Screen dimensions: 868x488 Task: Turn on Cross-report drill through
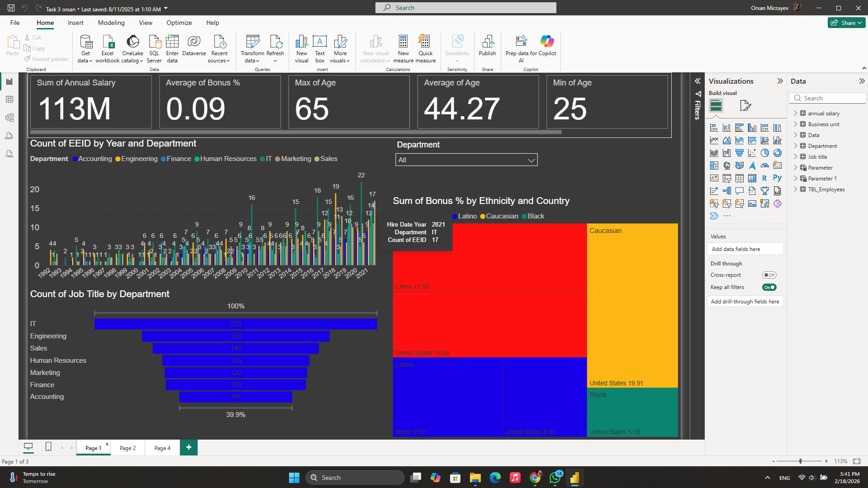769,275
